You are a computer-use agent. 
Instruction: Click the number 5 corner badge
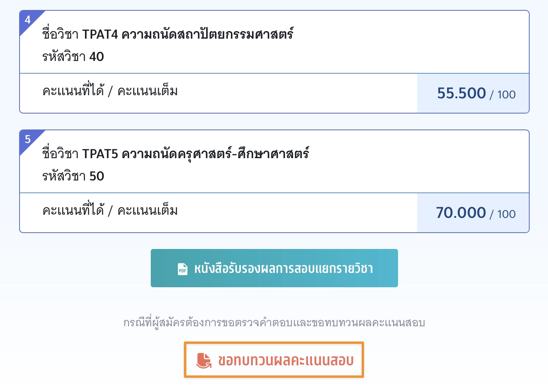[x=28, y=139]
